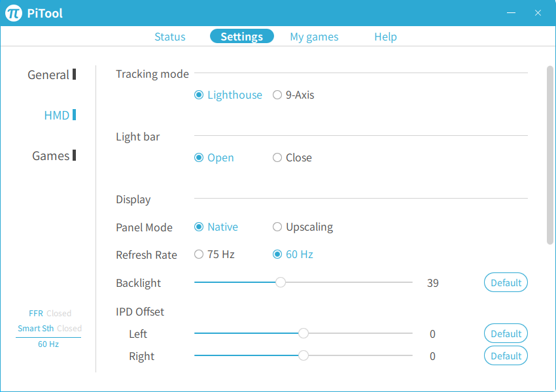The height and width of the screenshot is (392, 556).
Task: Click the Smart Sth Closed status
Action: [x=50, y=328]
